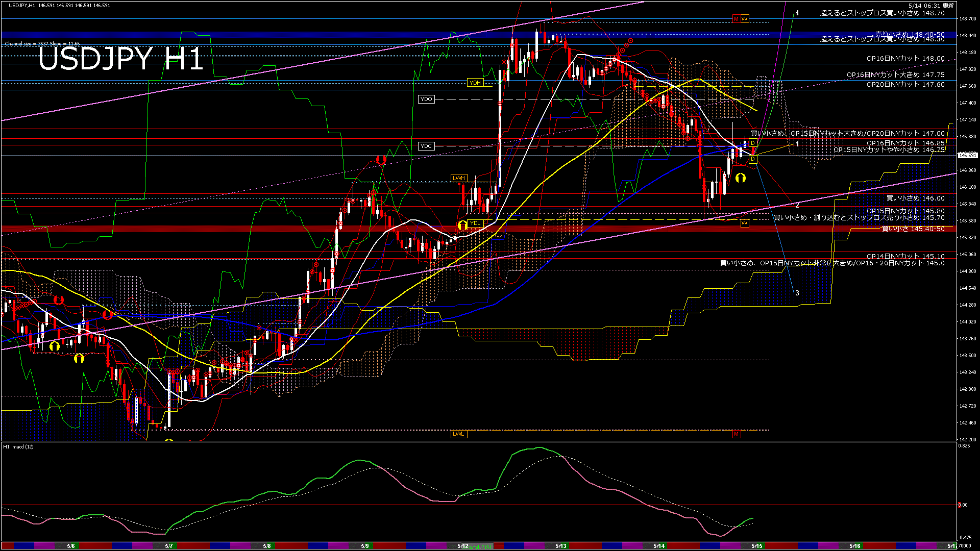Select 'OP15日NYカットやや小さめ 146.75' label
This screenshot has height=551, width=980.
pos(889,150)
